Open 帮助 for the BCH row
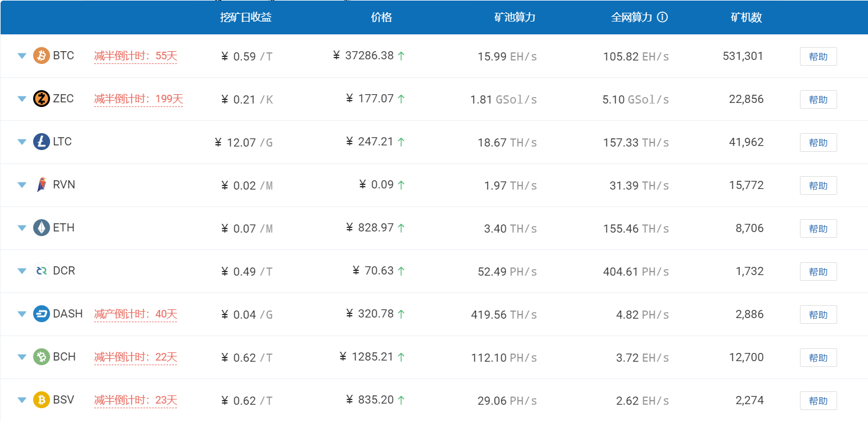The width and height of the screenshot is (868, 421). coord(818,358)
